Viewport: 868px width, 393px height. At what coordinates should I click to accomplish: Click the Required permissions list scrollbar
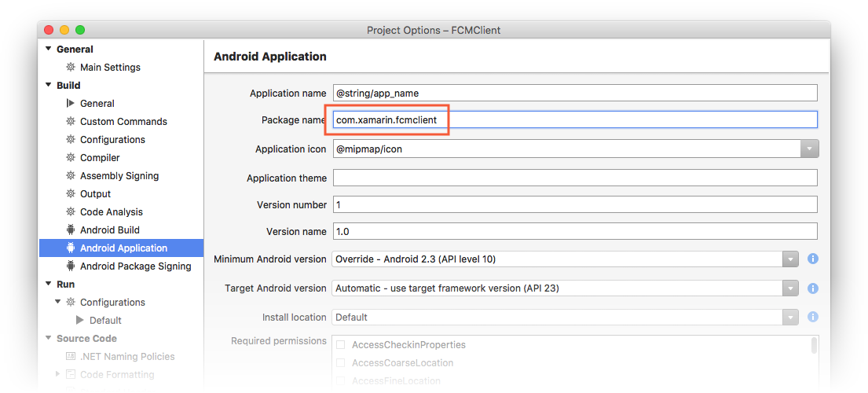[814, 346]
